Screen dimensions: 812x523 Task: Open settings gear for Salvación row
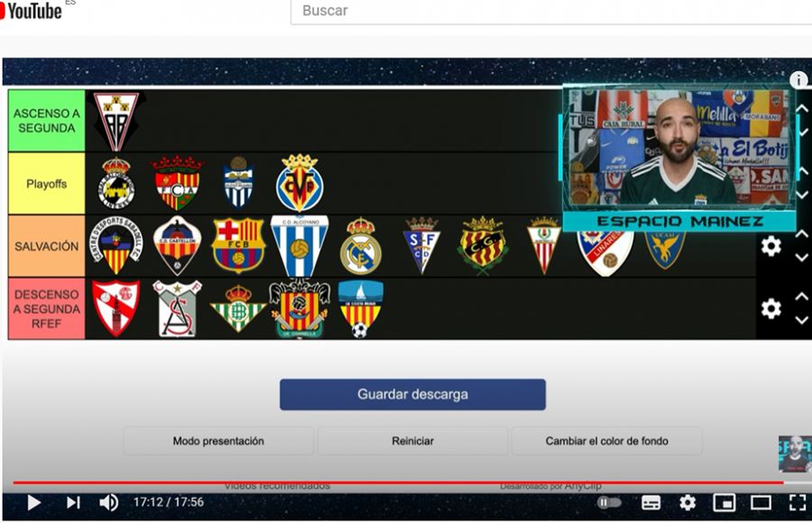point(771,246)
